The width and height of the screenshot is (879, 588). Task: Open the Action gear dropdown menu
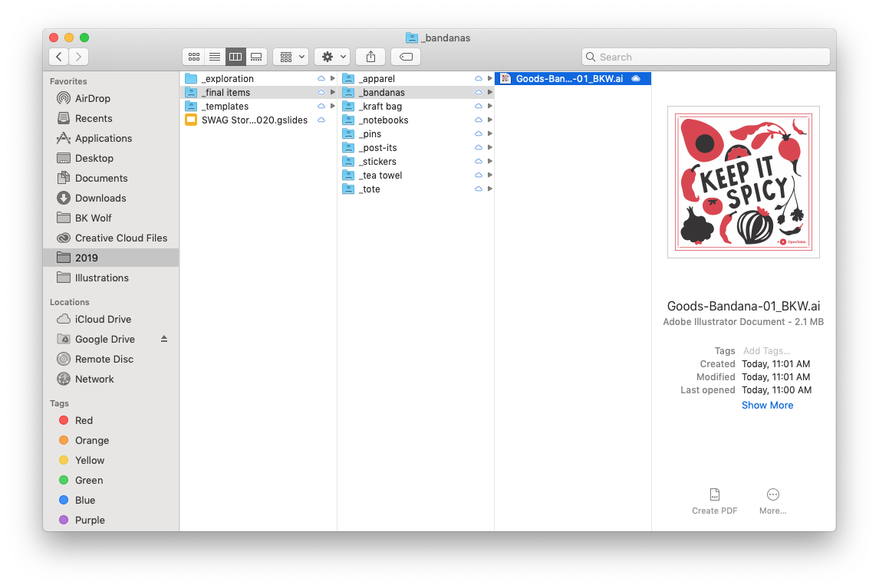(x=332, y=57)
